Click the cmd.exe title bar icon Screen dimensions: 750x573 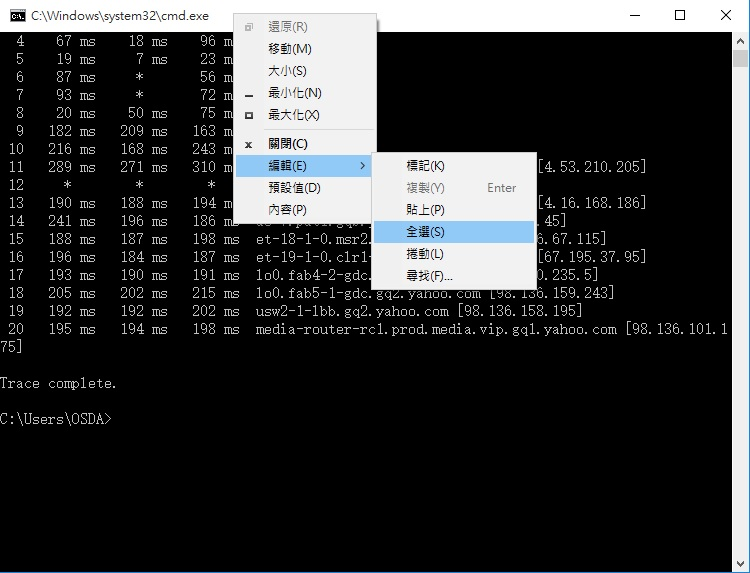[x=17, y=16]
